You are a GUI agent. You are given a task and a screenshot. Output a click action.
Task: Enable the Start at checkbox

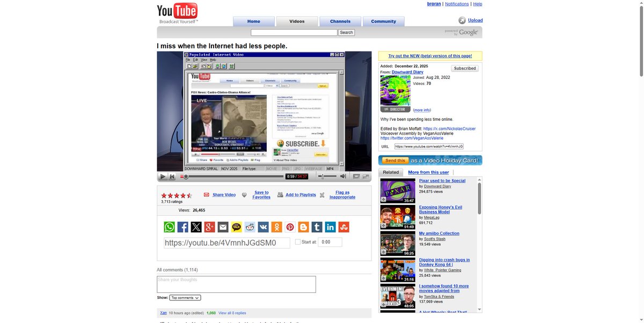pos(298,242)
